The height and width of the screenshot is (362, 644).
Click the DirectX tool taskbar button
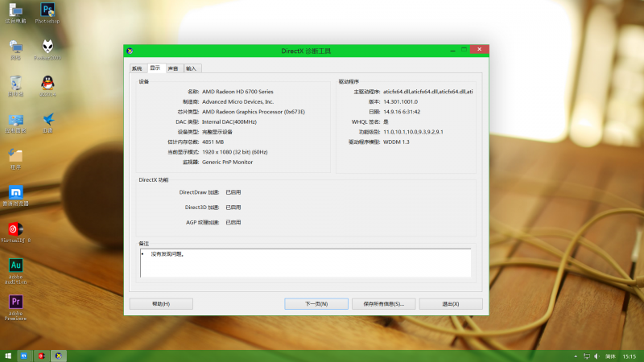coord(58,355)
